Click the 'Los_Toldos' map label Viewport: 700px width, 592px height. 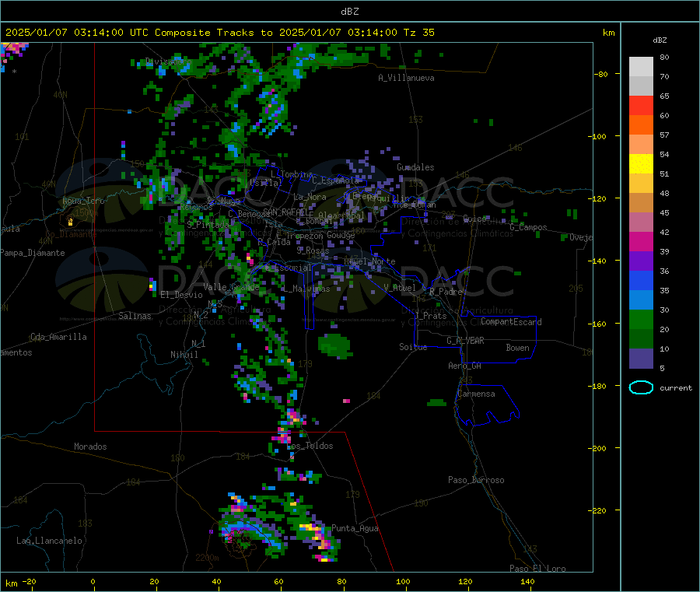pos(310,446)
